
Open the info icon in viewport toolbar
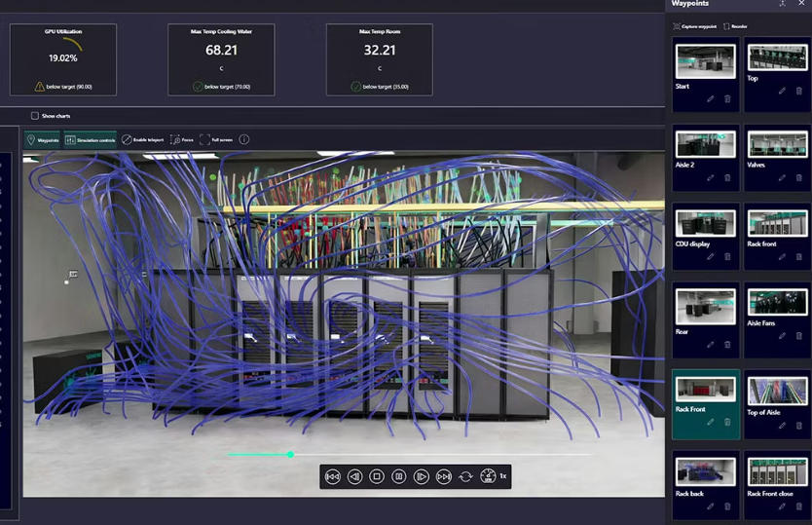click(244, 140)
